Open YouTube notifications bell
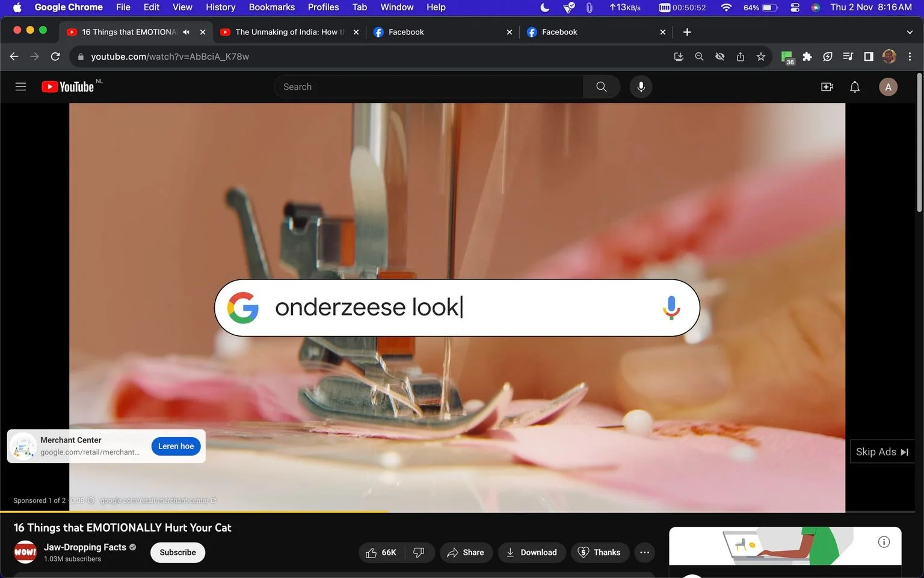This screenshot has height=578, width=924. pos(855,87)
